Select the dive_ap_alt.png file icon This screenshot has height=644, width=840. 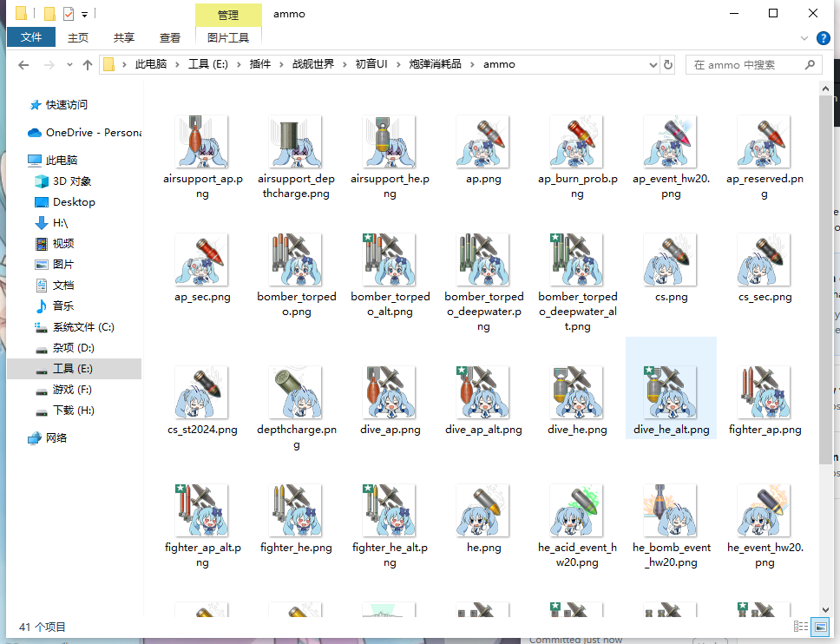pyautogui.click(x=483, y=392)
